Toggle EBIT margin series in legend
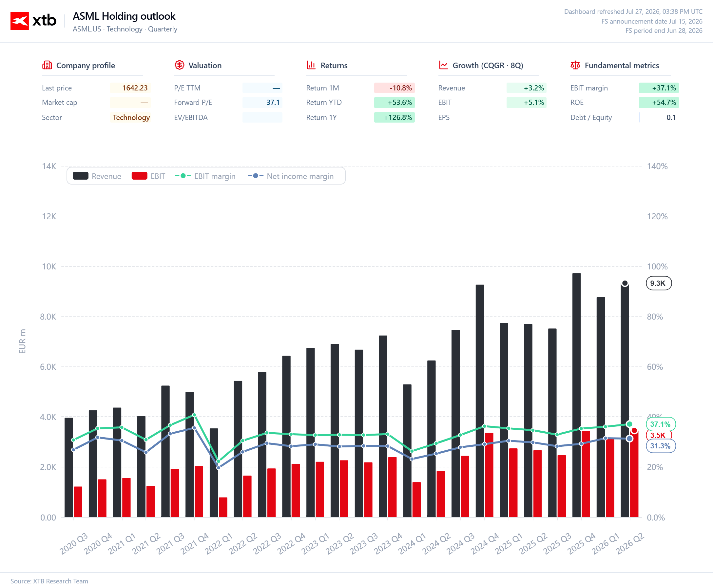The height and width of the screenshot is (588, 713). 205,176
